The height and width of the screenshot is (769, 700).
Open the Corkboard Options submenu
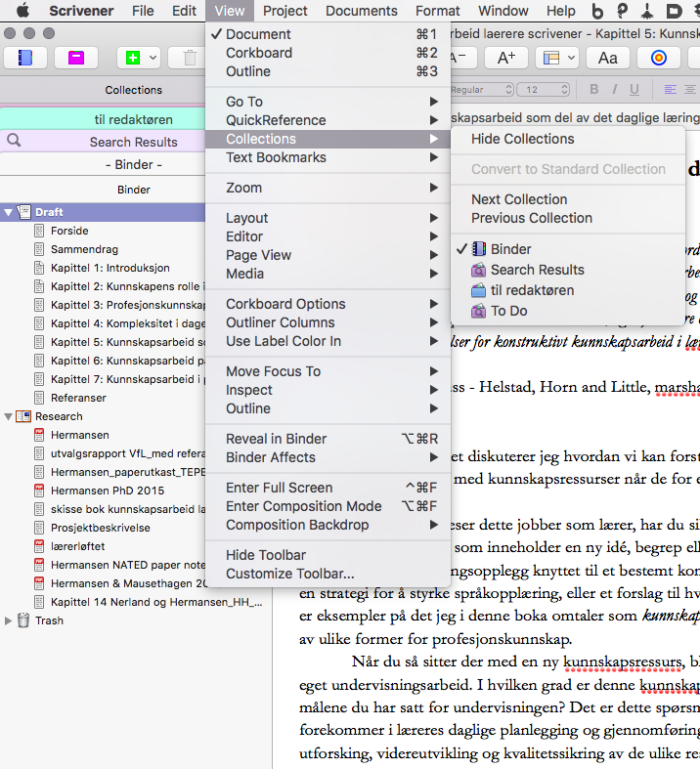[328, 304]
